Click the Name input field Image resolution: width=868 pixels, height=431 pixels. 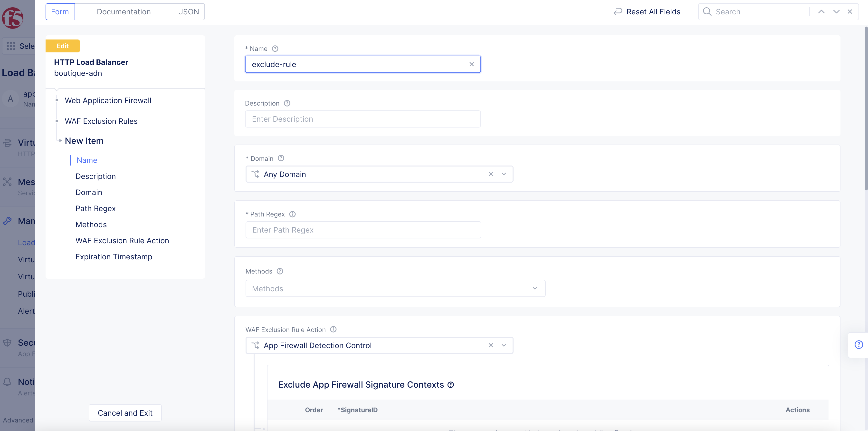click(362, 64)
